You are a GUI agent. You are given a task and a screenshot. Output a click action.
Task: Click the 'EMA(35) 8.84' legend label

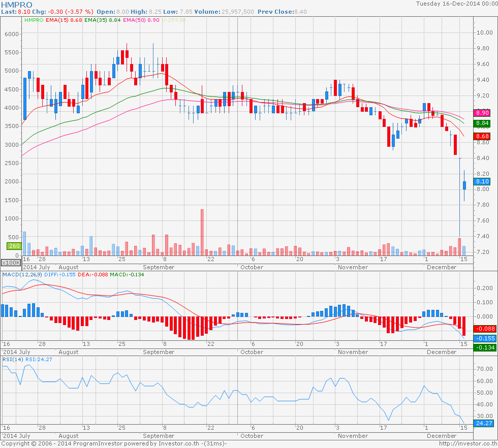pyautogui.click(x=102, y=20)
